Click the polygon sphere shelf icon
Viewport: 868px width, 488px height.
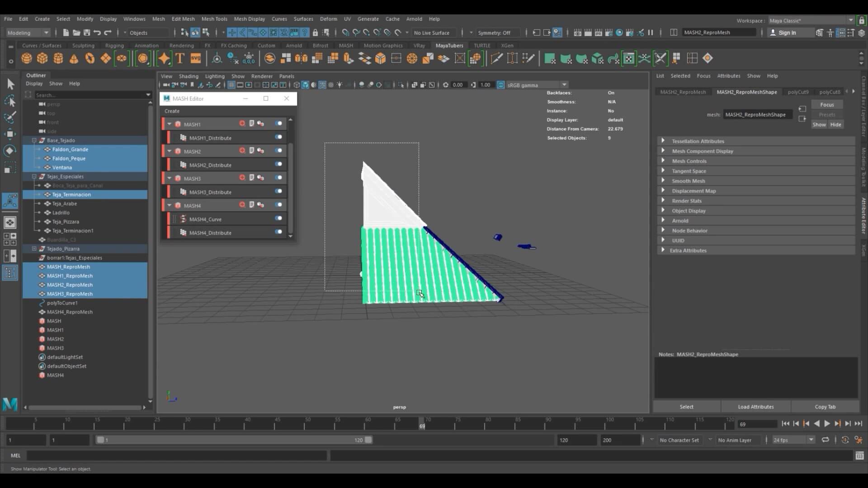(x=27, y=58)
